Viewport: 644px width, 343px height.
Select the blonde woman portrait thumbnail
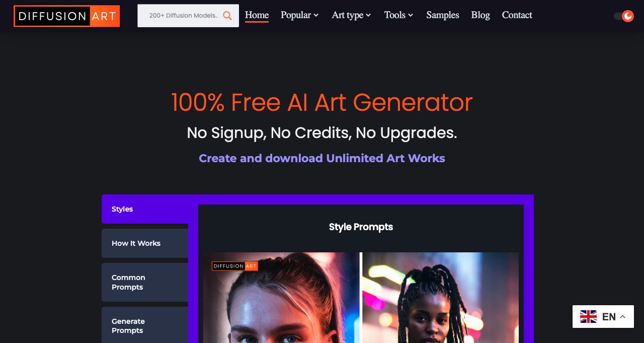[x=281, y=298]
